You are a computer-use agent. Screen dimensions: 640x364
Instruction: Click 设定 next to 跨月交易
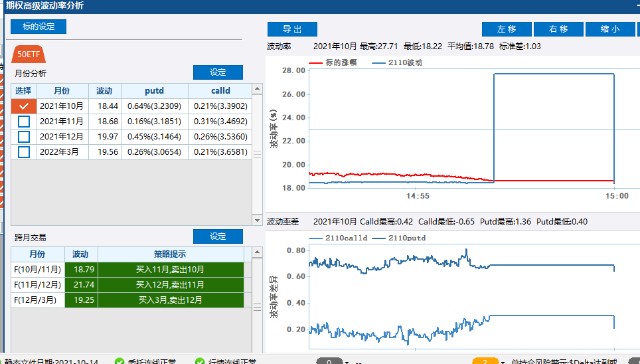point(218,236)
